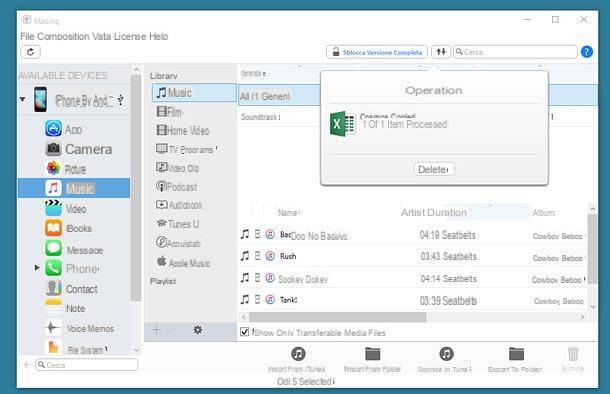The height and width of the screenshot is (394, 610).
Task: Collapse the iPhone device tree arrow
Action: click(23, 100)
